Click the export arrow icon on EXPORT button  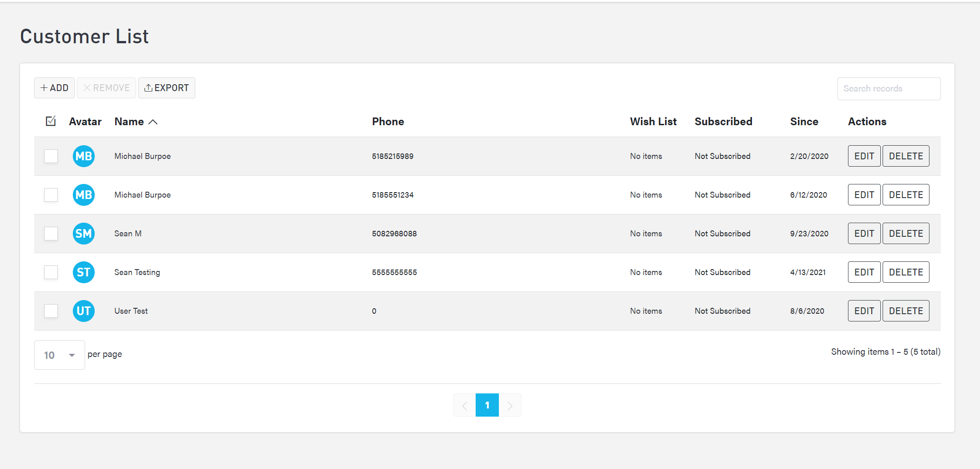148,87
